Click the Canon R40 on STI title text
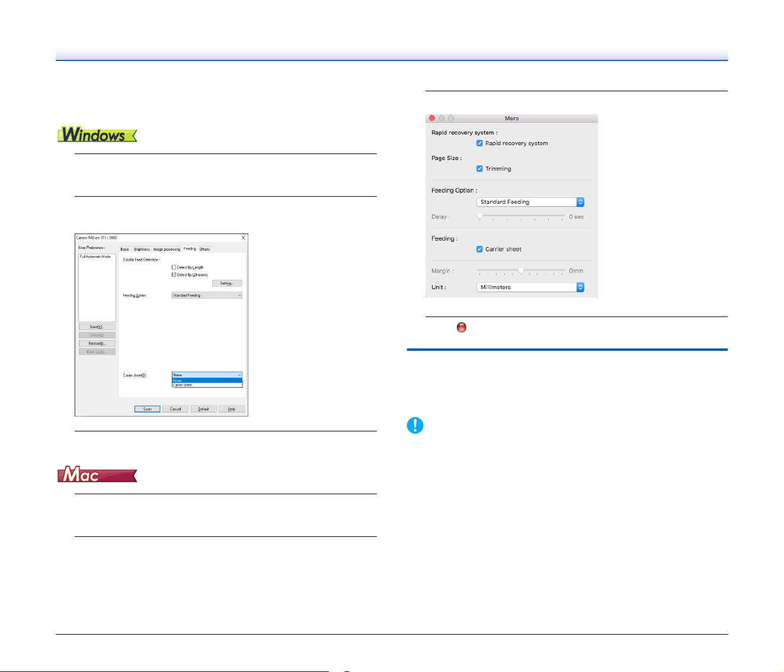The height and width of the screenshot is (672, 784). click(x=97, y=238)
